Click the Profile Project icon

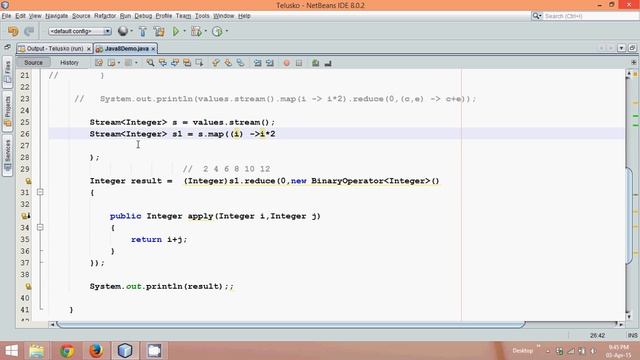coord(217,31)
